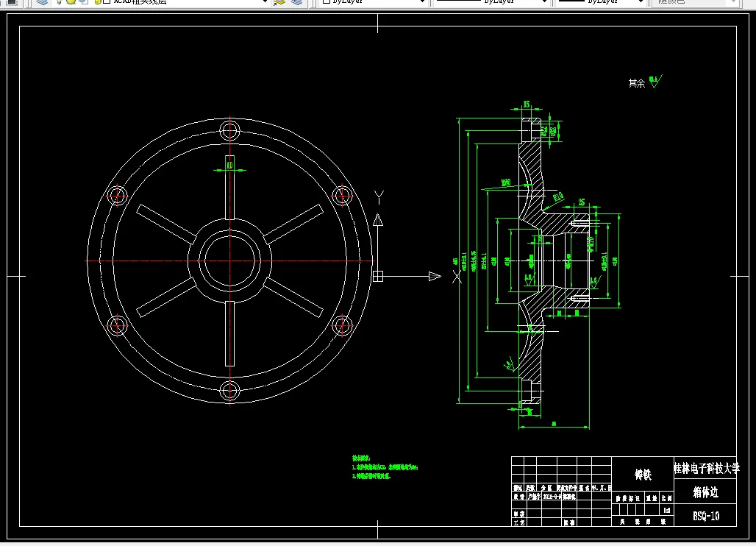Screen dimensions: 756x546
Task: Select the R90 radius dimension
Action: [x=505, y=182]
